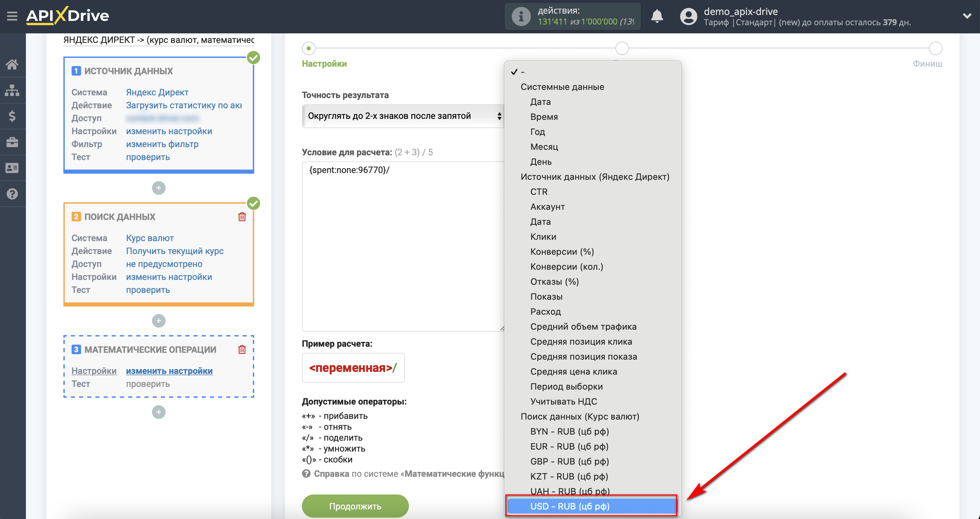Open the connections sitemap icon in sidebar

(x=12, y=90)
